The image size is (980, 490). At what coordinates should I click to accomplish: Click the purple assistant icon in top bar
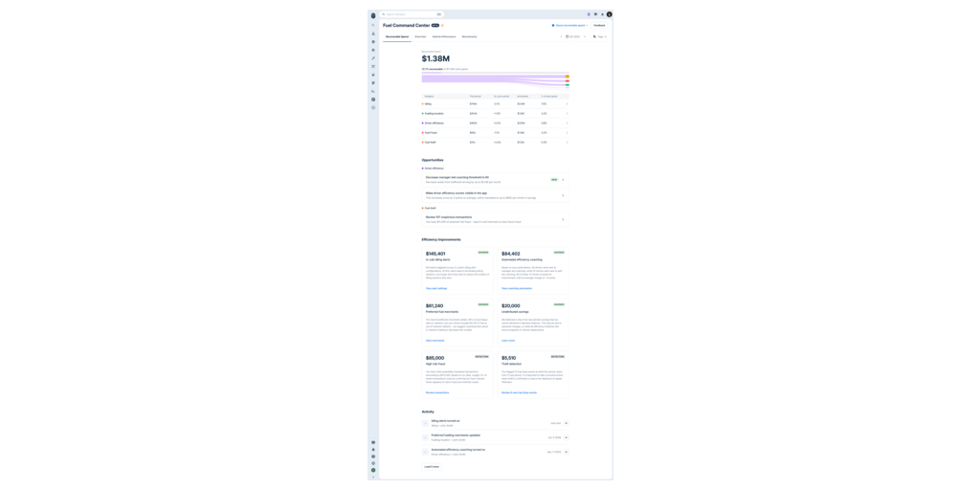tap(589, 14)
